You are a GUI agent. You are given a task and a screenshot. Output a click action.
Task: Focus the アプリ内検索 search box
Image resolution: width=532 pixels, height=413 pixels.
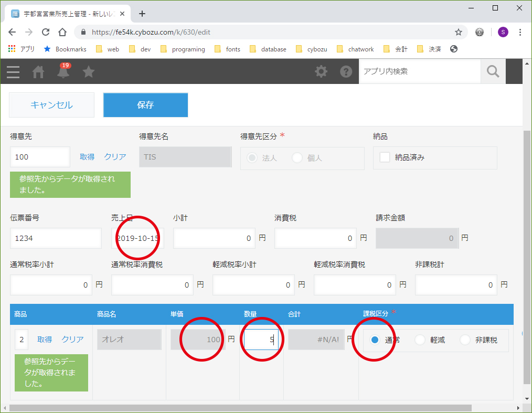tap(420, 71)
